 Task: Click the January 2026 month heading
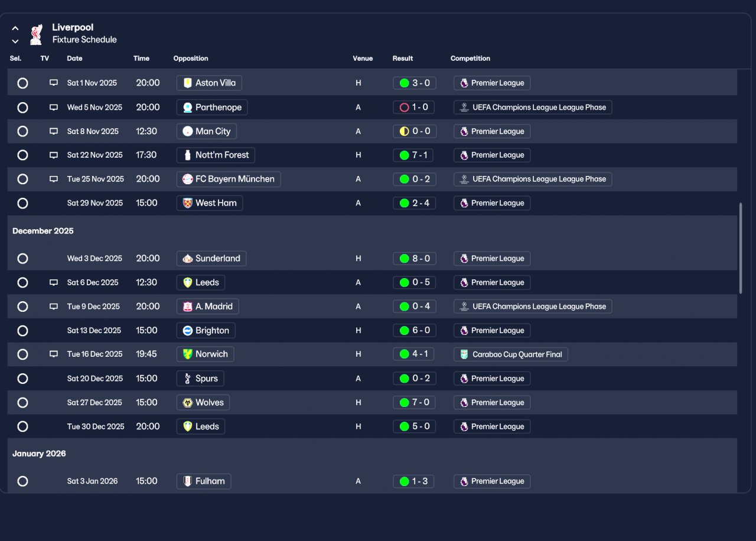(x=39, y=454)
